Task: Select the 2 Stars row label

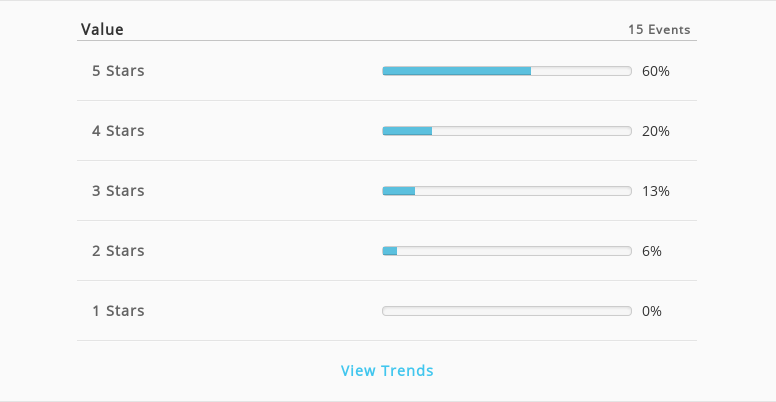Action: [x=118, y=251]
